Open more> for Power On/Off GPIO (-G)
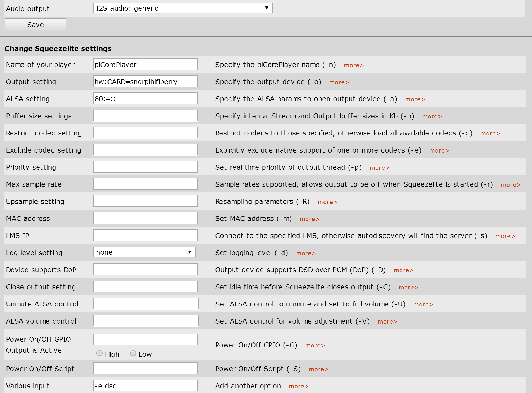Image resolution: width=532 pixels, height=393 pixels. tap(315, 345)
